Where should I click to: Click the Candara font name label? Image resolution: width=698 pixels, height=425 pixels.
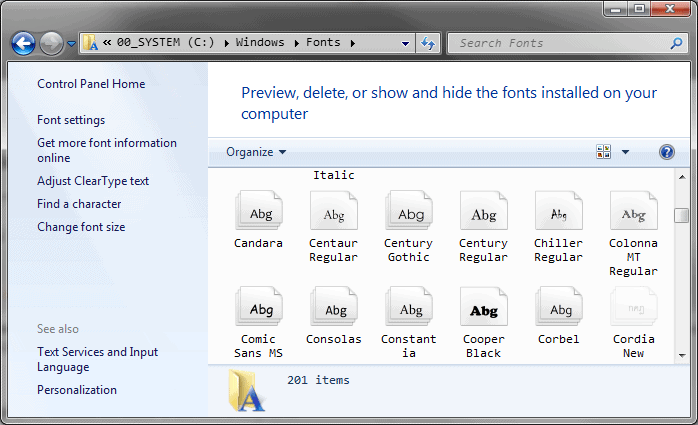258,243
